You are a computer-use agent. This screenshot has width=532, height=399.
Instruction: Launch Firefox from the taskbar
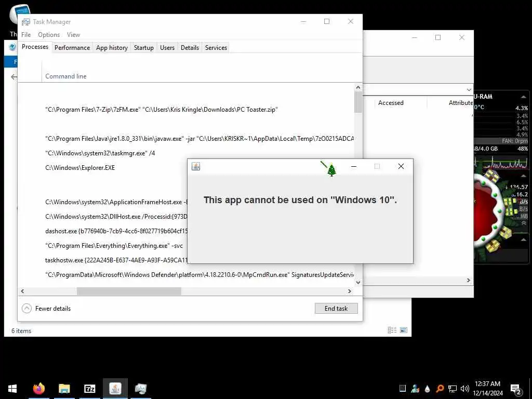pyautogui.click(x=38, y=389)
